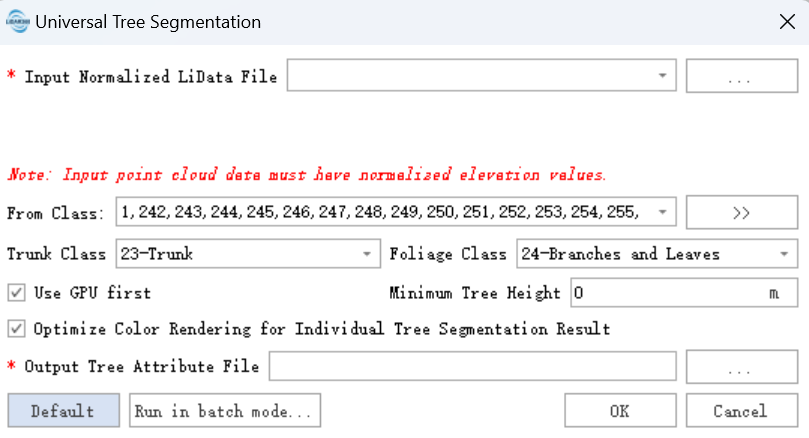Click the Trunk Class label
The width and height of the screenshot is (809, 438).
point(56,254)
